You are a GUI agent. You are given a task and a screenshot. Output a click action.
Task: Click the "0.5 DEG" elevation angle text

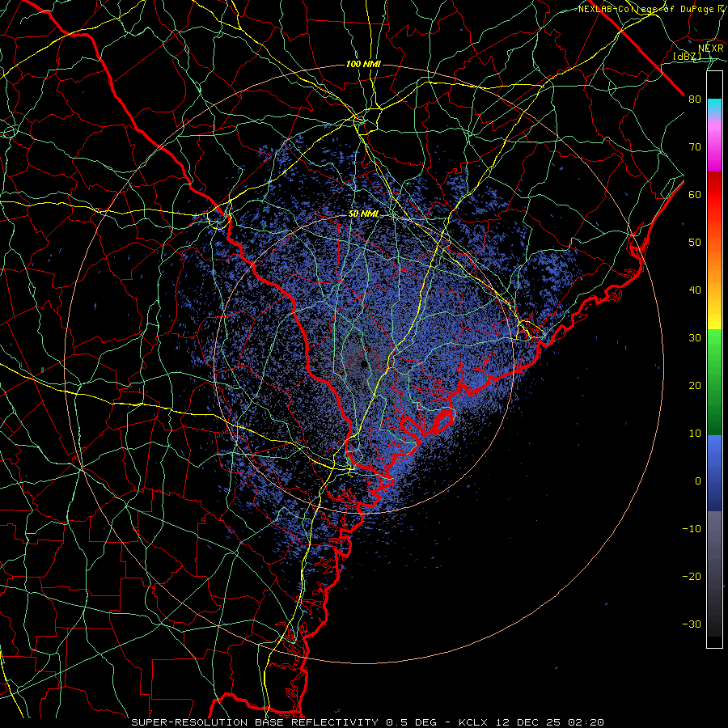pyautogui.click(x=411, y=722)
